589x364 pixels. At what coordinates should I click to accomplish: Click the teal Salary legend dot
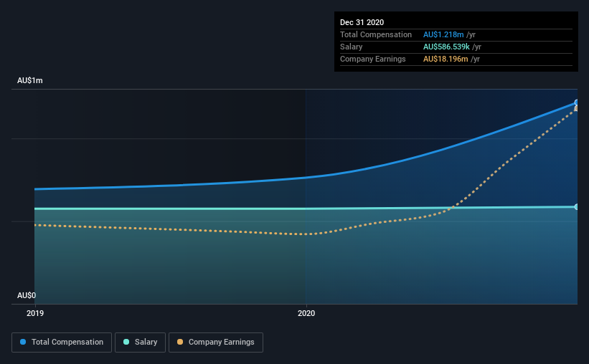126,342
